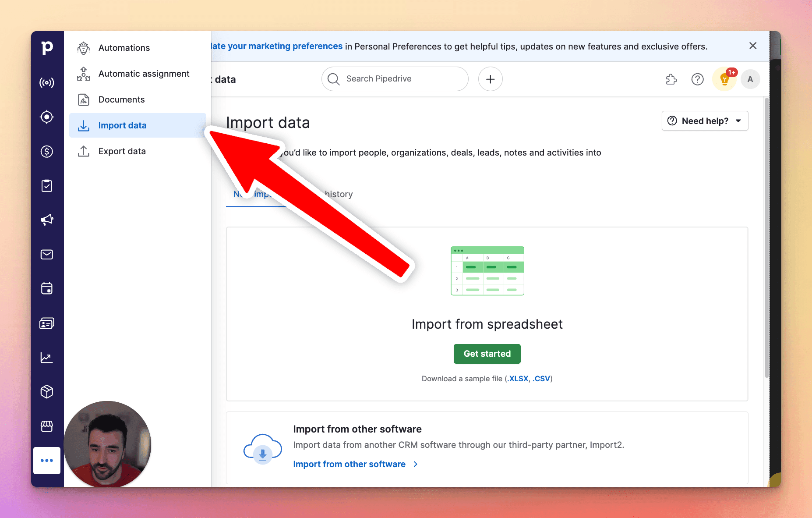The width and height of the screenshot is (812, 518).
Task: Open Activities calendar icon
Action: pyautogui.click(x=47, y=288)
